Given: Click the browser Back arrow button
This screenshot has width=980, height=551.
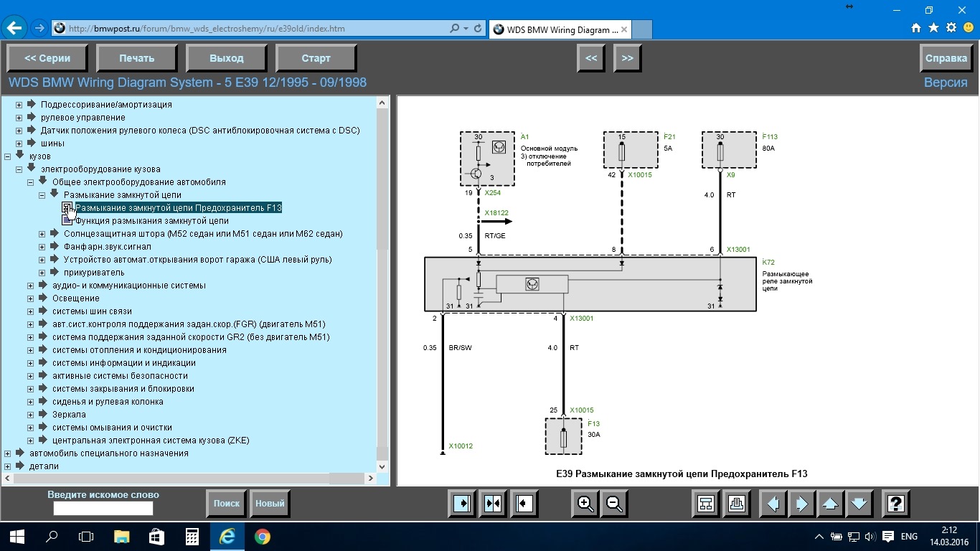Looking at the screenshot, I should click(x=14, y=29).
